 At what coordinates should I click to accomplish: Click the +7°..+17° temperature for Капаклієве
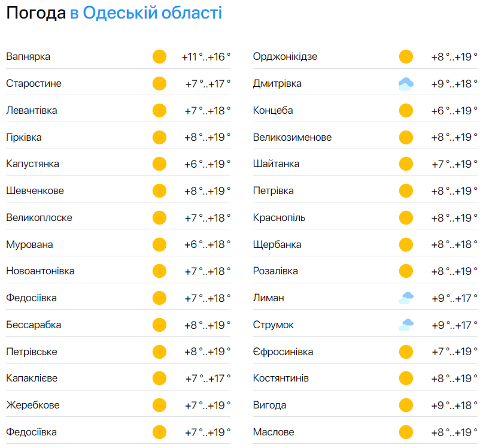pos(207,379)
